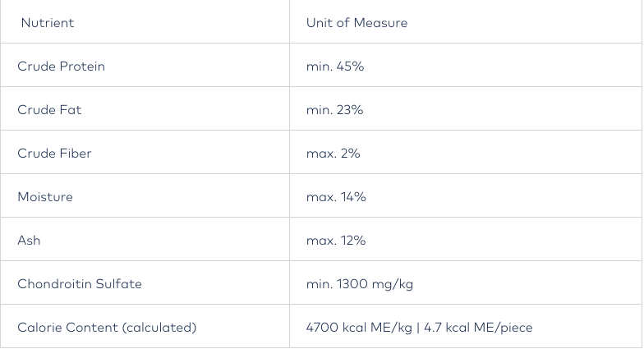Click the min. 1300 mg/kg value
Screen dimensions: 644x349
click(x=360, y=284)
